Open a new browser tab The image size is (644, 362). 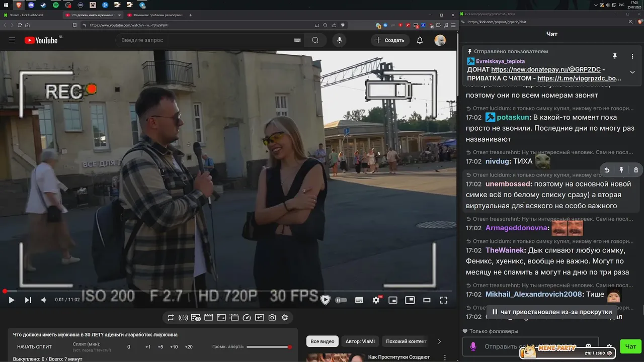tap(191, 15)
